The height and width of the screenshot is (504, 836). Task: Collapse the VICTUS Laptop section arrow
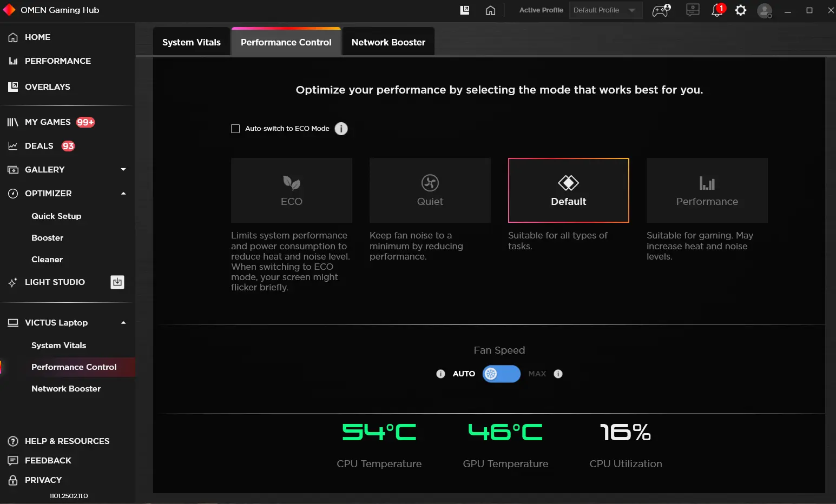(x=123, y=323)
